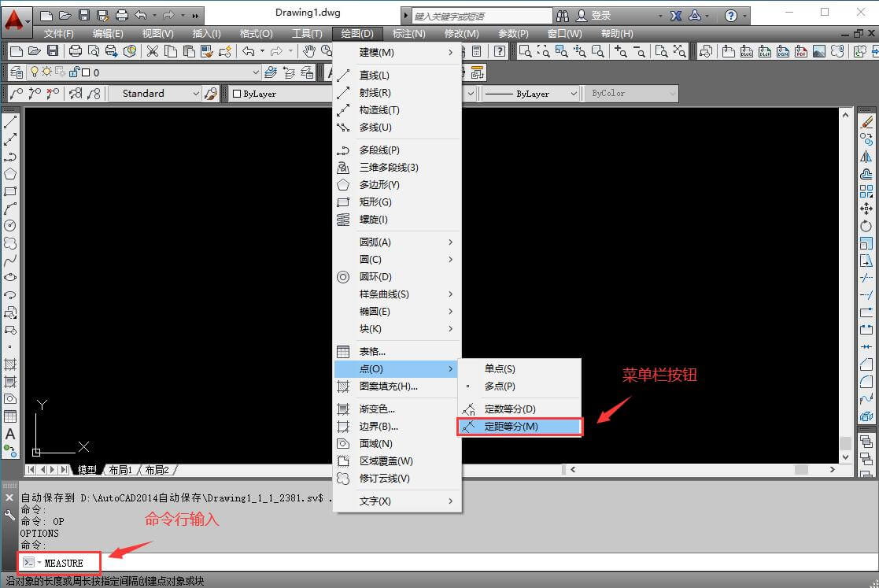Image resolution: width=879 pixels, height=588 pixels.
Task: Select the Move tool in right toolbar
Action: tap(866, 209)
